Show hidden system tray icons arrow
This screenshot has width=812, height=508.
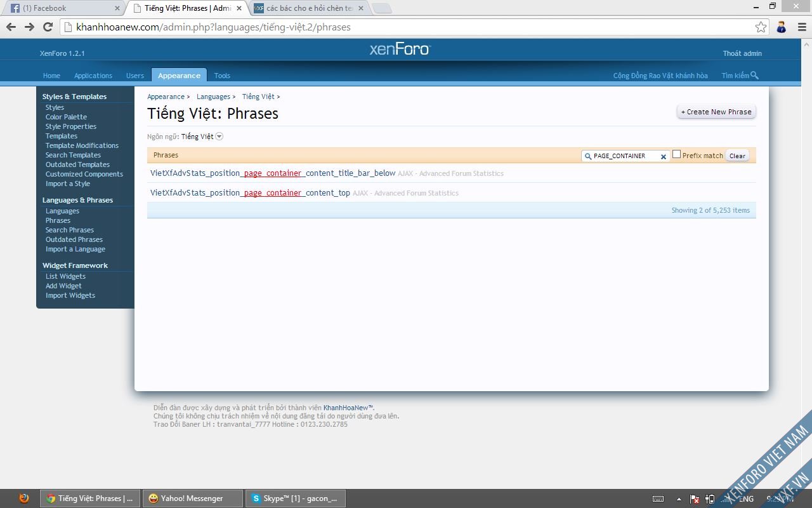click(x=679, y=499)
